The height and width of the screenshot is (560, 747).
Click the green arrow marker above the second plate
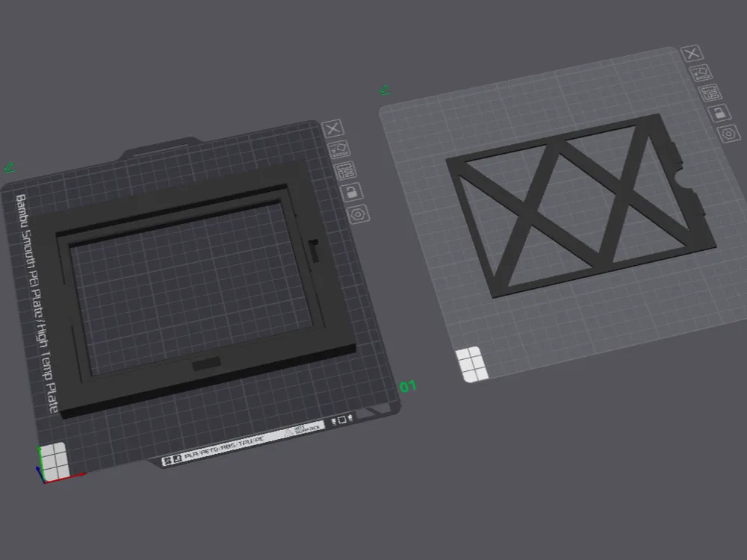[x=384, y=90]
